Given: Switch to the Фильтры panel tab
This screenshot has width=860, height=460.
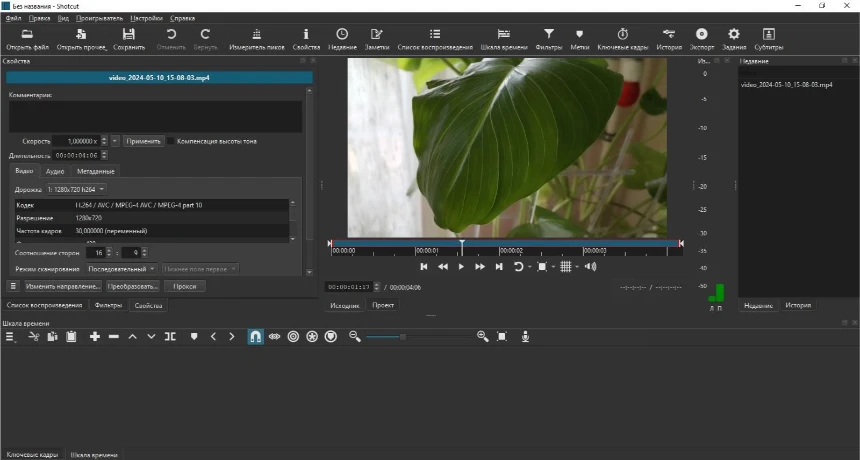Looking at the screenshot, I should 108,305.
